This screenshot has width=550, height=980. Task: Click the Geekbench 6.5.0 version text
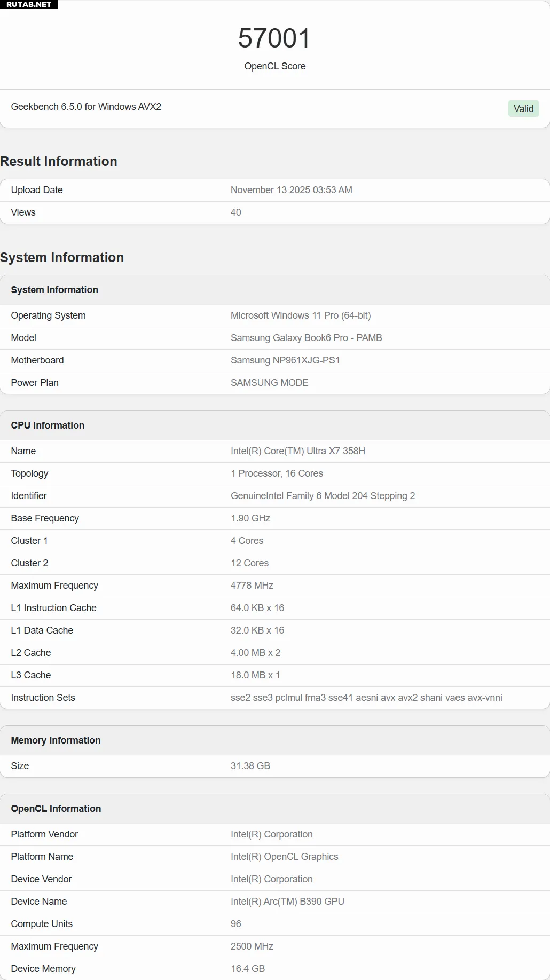tap(86, 107)
